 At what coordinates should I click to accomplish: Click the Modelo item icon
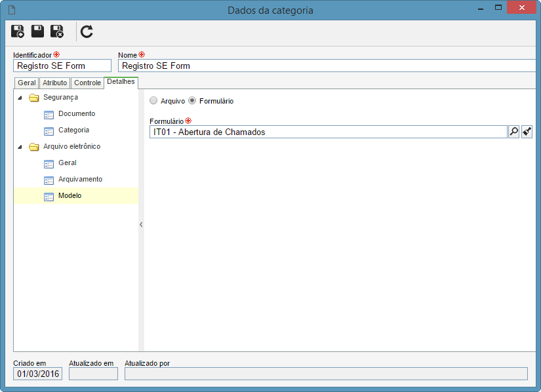coord(49,197)
